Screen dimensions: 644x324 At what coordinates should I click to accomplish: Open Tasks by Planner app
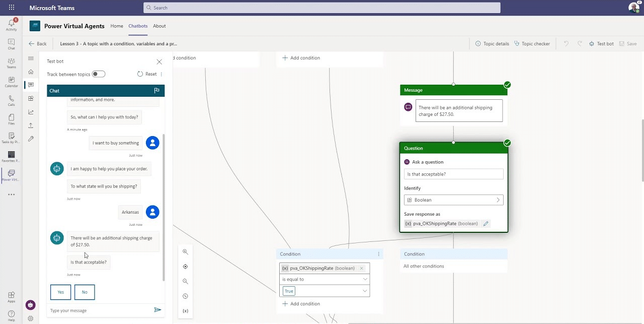click(11, 138)
